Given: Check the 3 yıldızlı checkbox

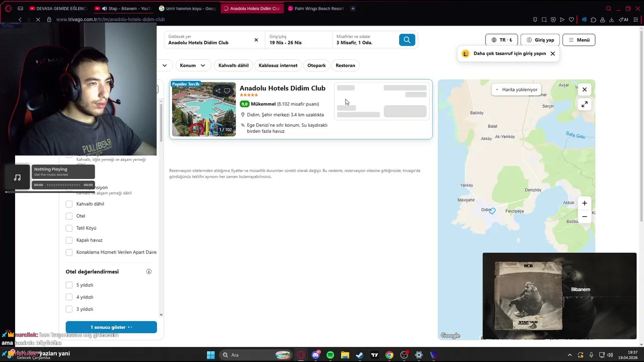Looking at the screenshot, I should (69, 309).
